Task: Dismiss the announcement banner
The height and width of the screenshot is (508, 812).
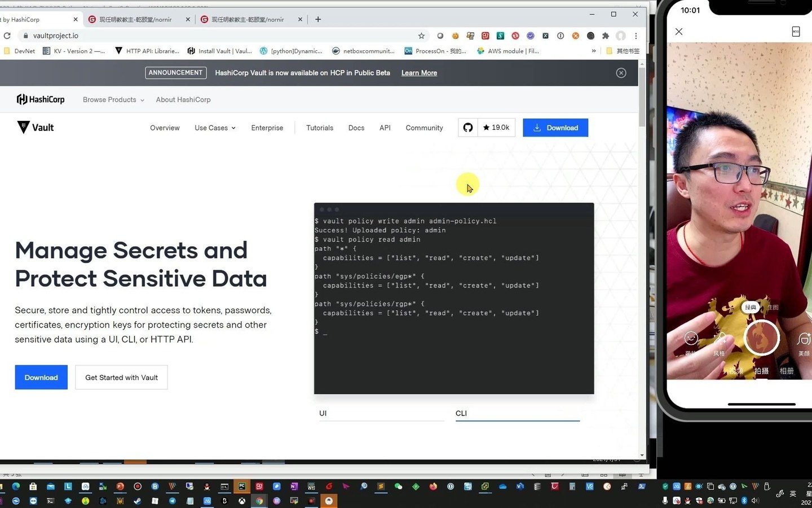Action: tap(621, 73)
